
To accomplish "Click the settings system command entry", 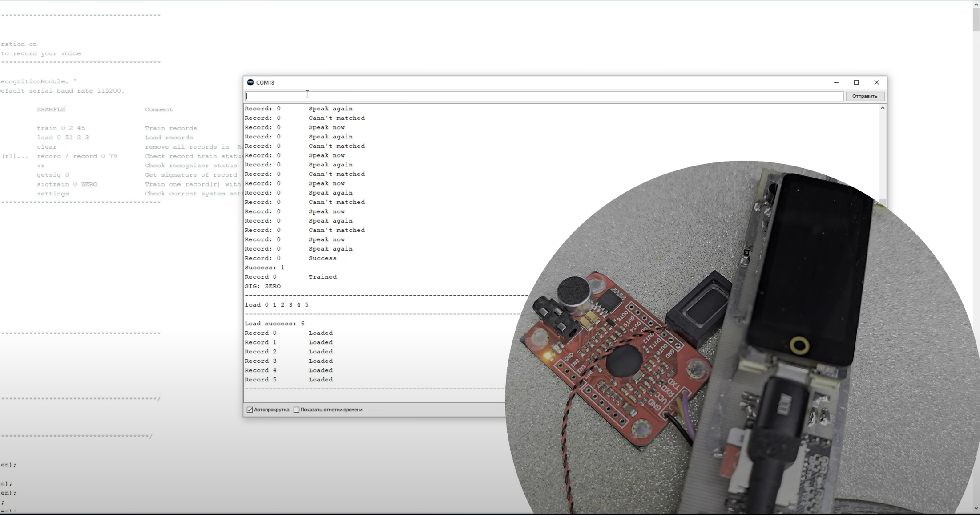I will [x=52, y=193].
